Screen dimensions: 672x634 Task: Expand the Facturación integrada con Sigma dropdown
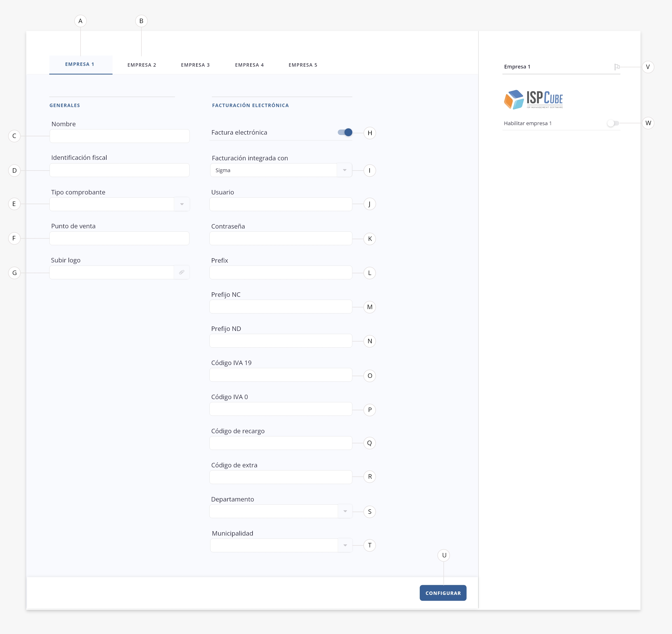344,170
